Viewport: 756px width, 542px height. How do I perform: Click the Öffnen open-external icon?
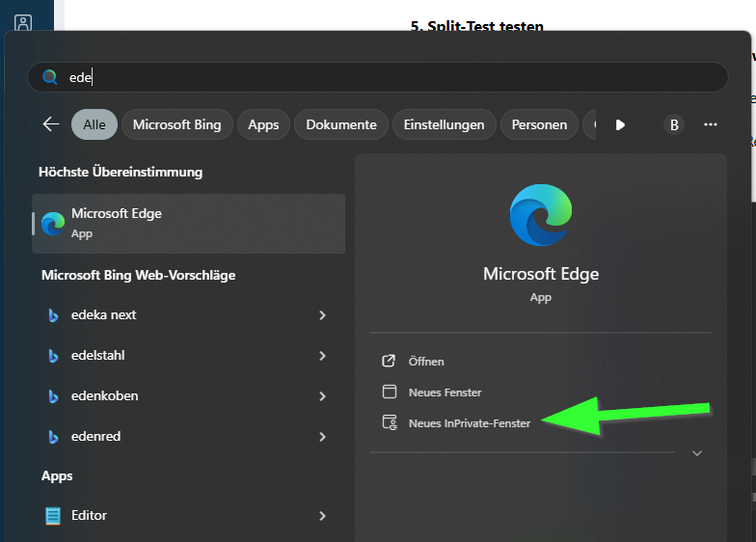click(389, 361)
